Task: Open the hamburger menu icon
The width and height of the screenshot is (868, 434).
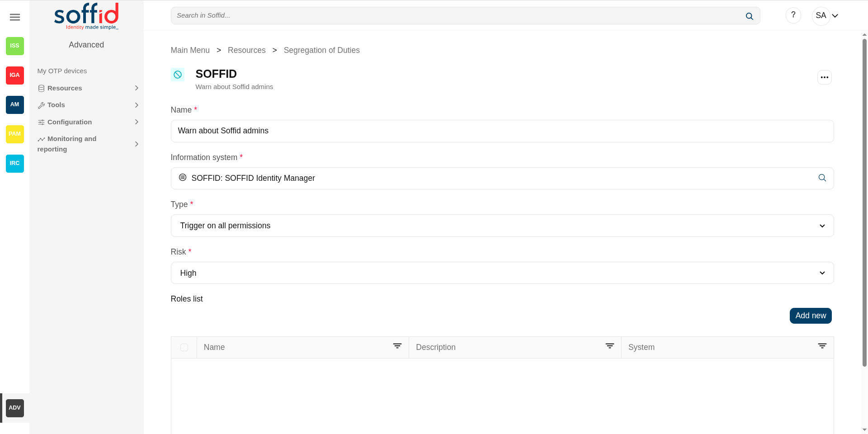Action: [15, 17]
